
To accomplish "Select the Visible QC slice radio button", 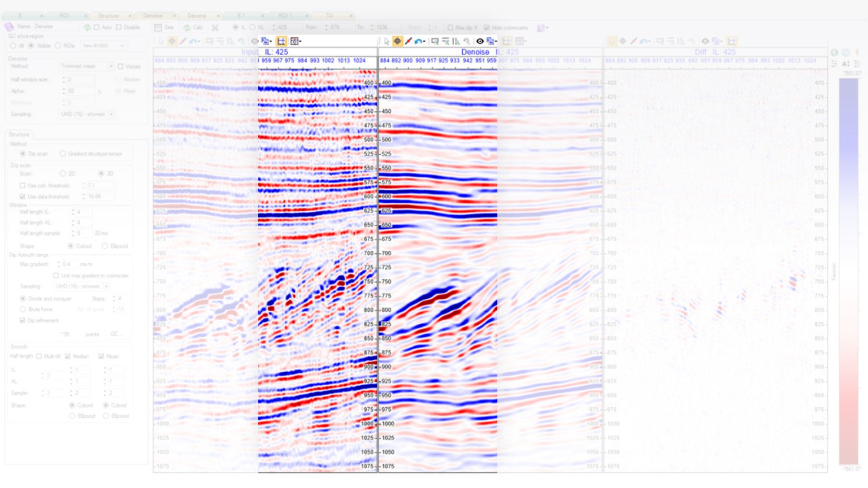I will [31, 46].
